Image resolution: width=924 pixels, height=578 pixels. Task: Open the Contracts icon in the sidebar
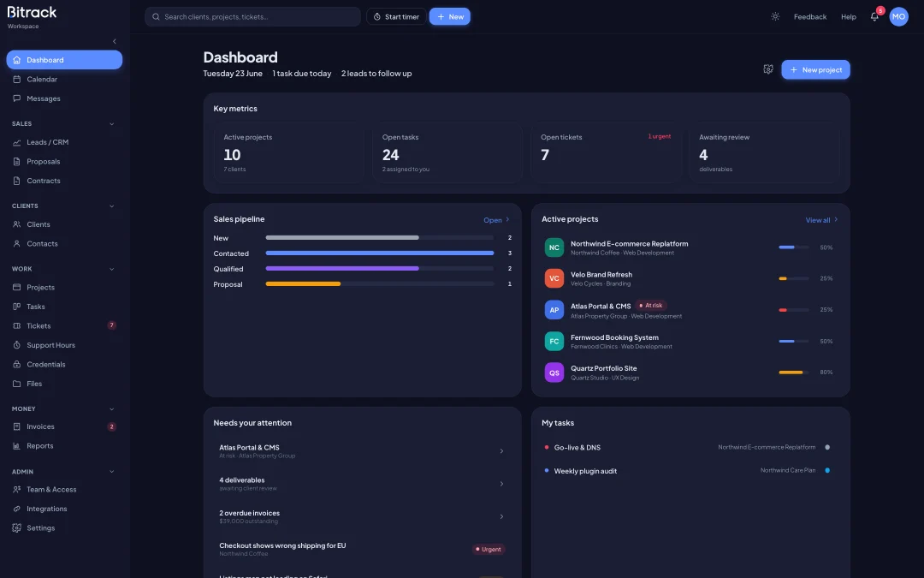click(16, 181)
